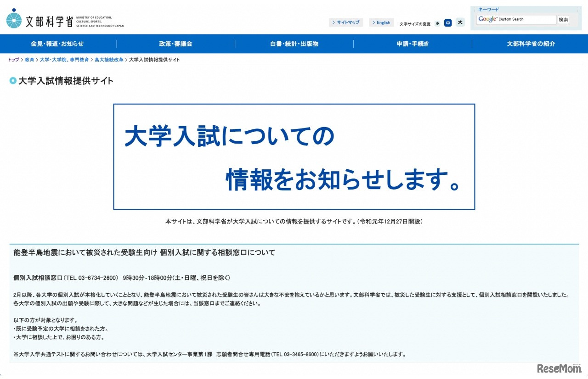The image size is (588, 379).
Task: Click the chevron icon before English
Action: pos(373,22)
